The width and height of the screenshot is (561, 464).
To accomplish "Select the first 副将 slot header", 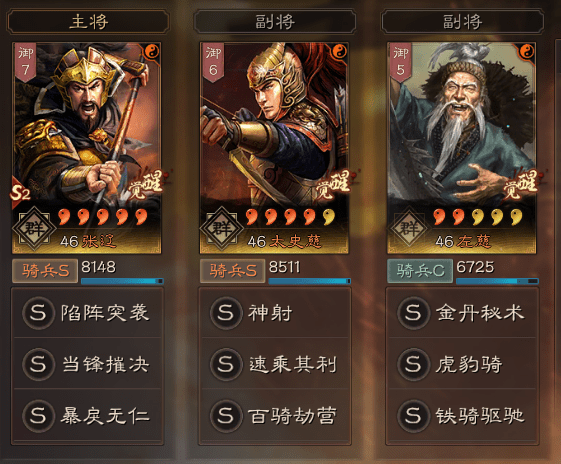I will click(275, 22).
